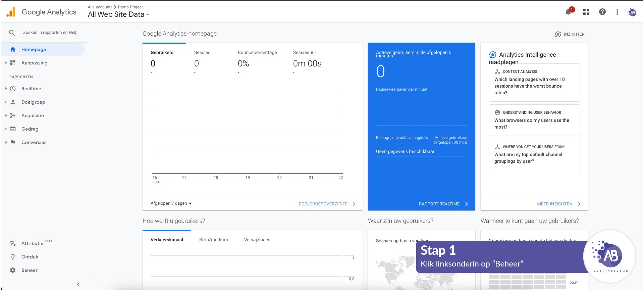Click the user account avatar

coord(632,12)
